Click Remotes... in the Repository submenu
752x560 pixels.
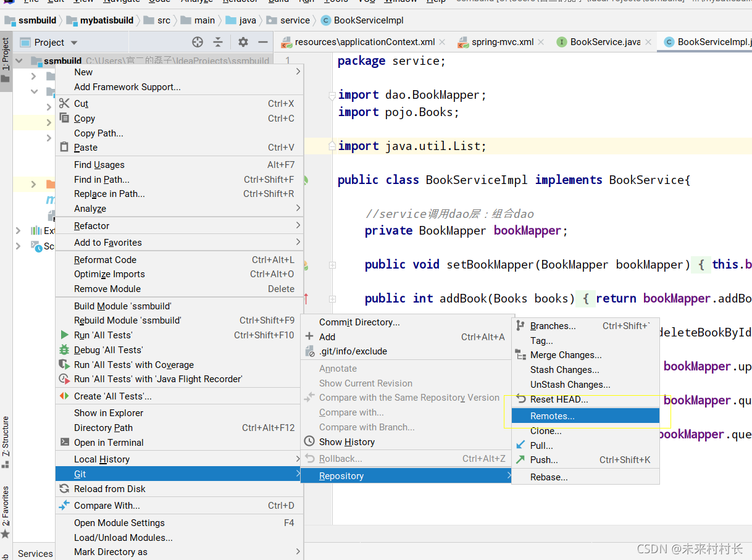click(x=586, y=416)
